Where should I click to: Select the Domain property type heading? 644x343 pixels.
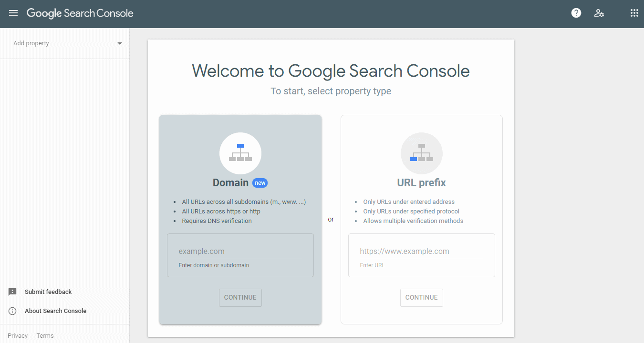[x=230, y=183]
